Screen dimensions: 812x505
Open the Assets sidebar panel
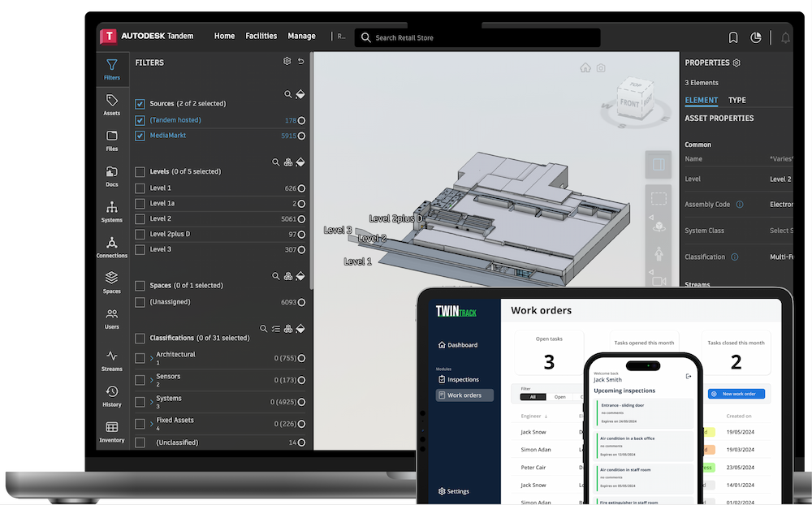(x=112, y=105)
